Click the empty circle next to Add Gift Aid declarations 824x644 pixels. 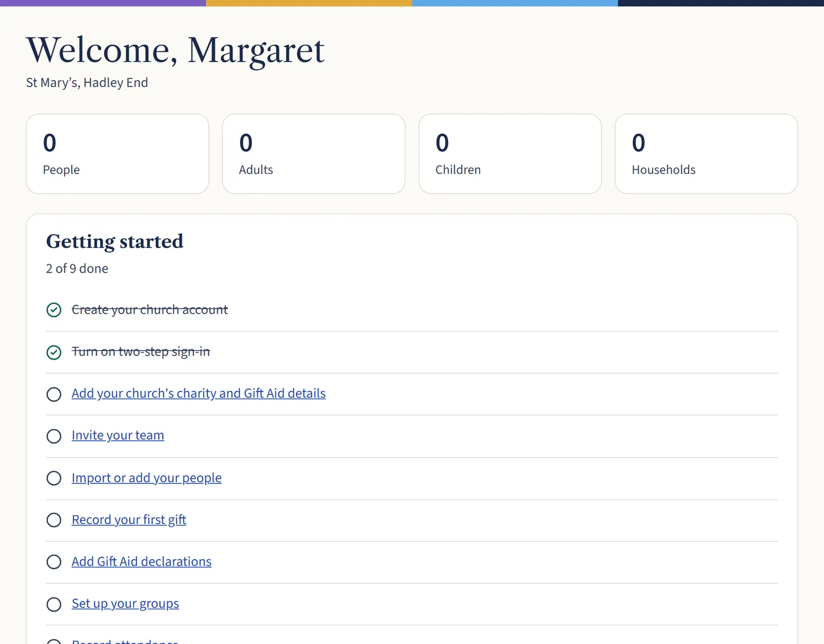54,562
